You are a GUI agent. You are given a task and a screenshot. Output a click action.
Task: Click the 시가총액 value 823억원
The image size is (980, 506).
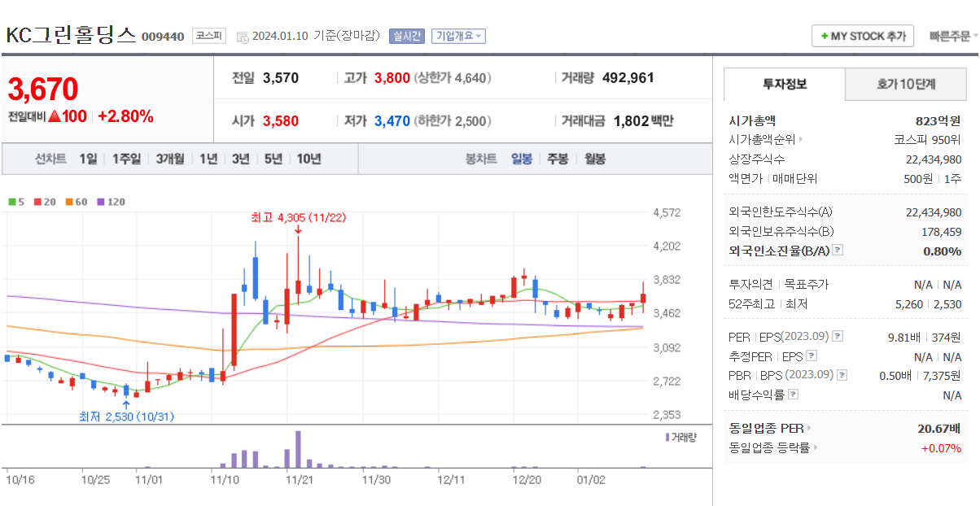[x=938, y=120]
